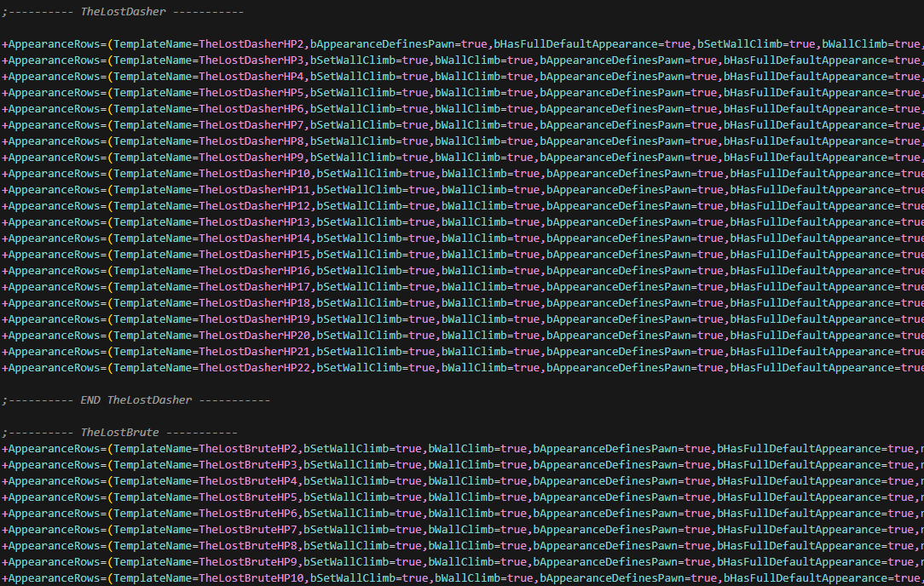Click the TheLostDasherHP4 template name
This screenshot has height=586, width=924.
tap(251, 77)
